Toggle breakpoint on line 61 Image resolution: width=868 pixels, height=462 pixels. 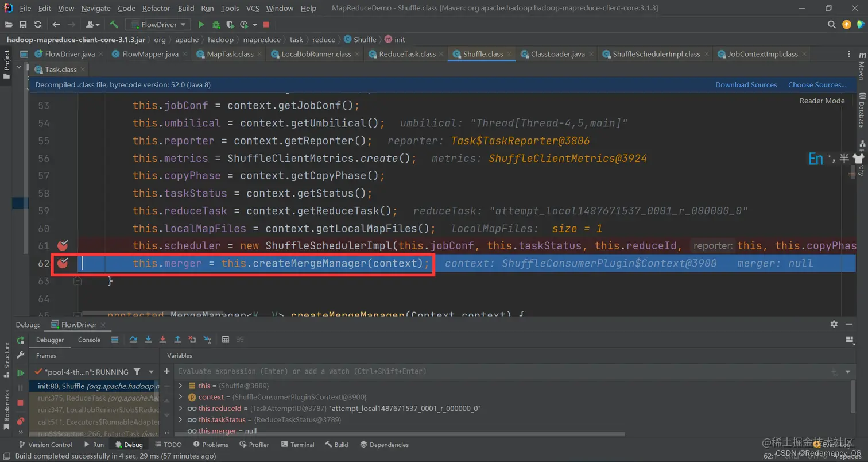point(63,245)
